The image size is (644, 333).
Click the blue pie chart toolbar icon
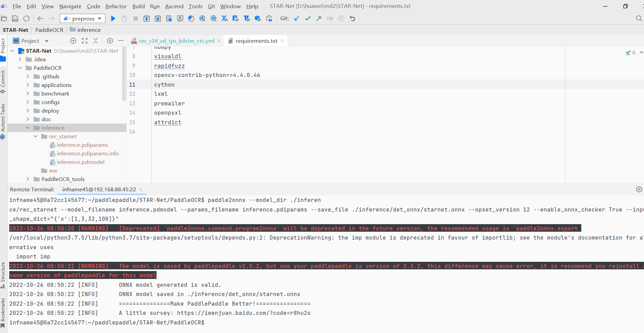coord(191,18)
